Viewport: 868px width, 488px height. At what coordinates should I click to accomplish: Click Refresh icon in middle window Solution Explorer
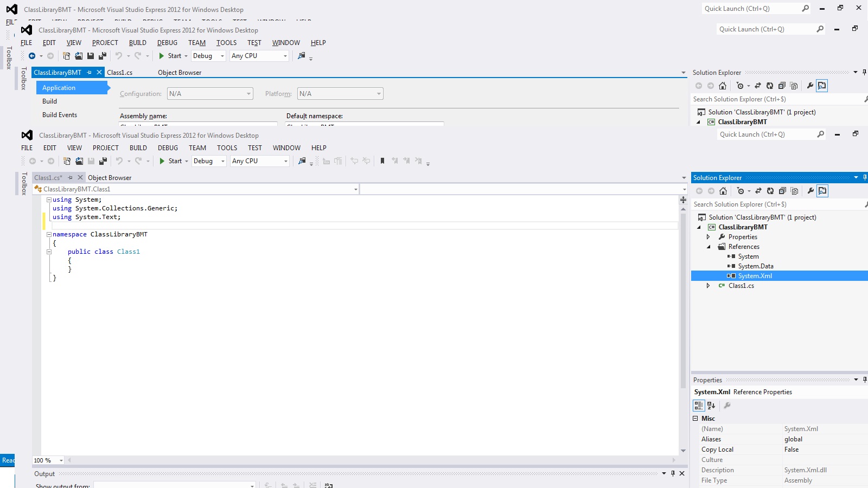coord(770,86)
